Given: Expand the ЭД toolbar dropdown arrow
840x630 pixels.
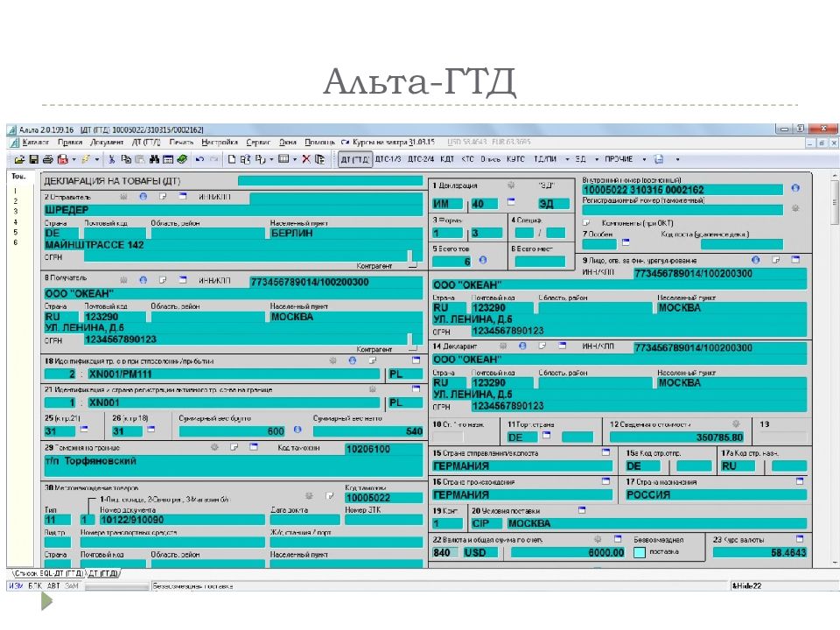Looking at the screenshot, I should pos(596,159).
